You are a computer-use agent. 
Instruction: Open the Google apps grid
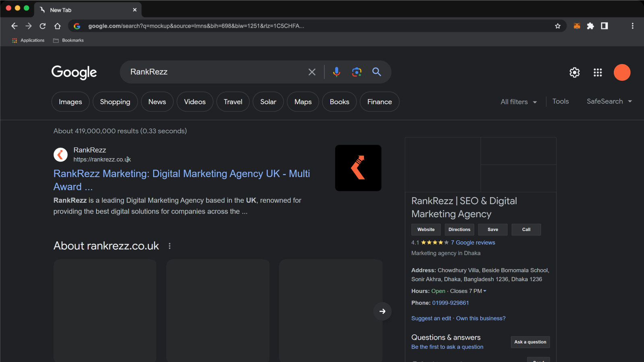pyautogui.click(x=598, y=72)
